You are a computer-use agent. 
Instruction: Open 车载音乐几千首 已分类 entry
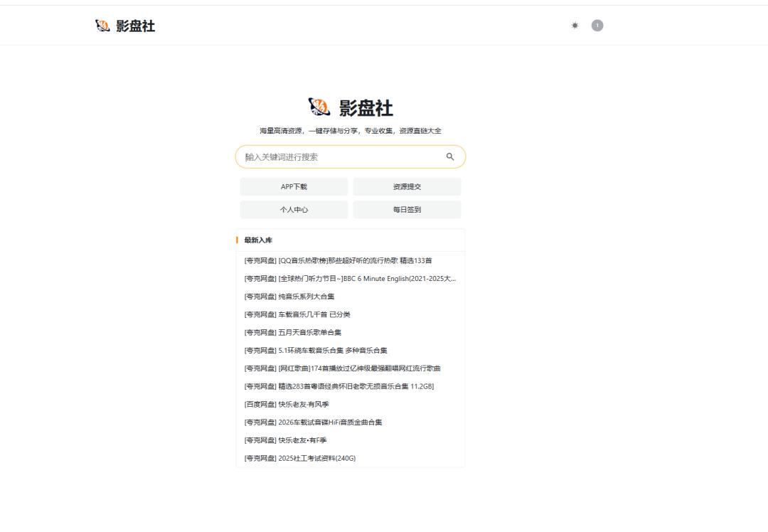pos(297,314)
